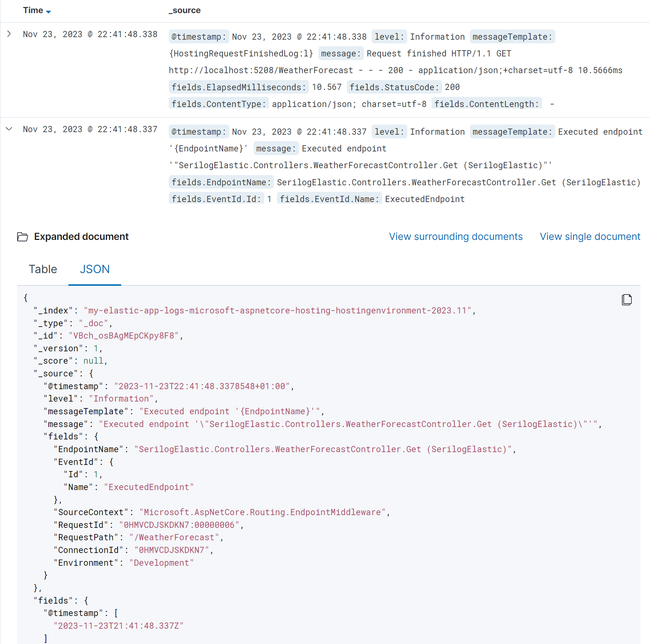Switch to the Table tab

[x=43, y=269]
